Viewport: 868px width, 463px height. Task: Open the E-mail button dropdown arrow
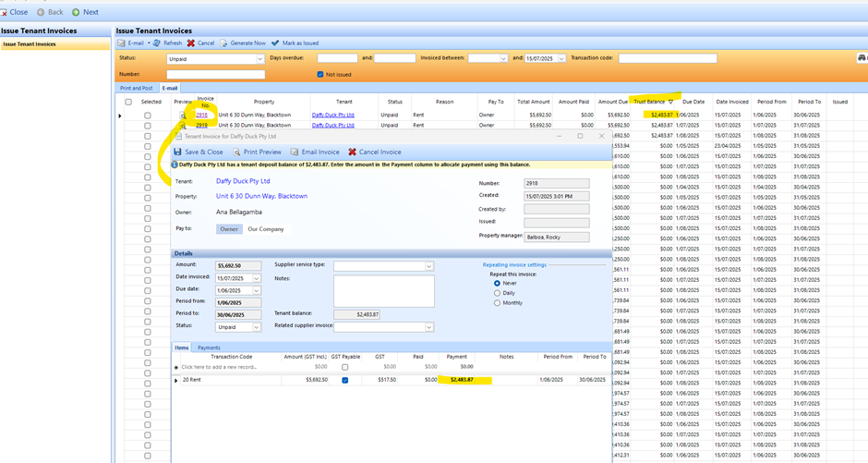click(149, 43)
